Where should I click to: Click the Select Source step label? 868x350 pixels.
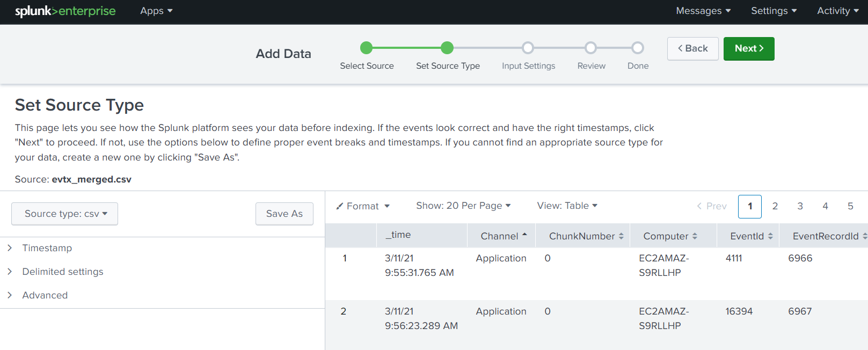pyautogui.click(x=367, y=65)
